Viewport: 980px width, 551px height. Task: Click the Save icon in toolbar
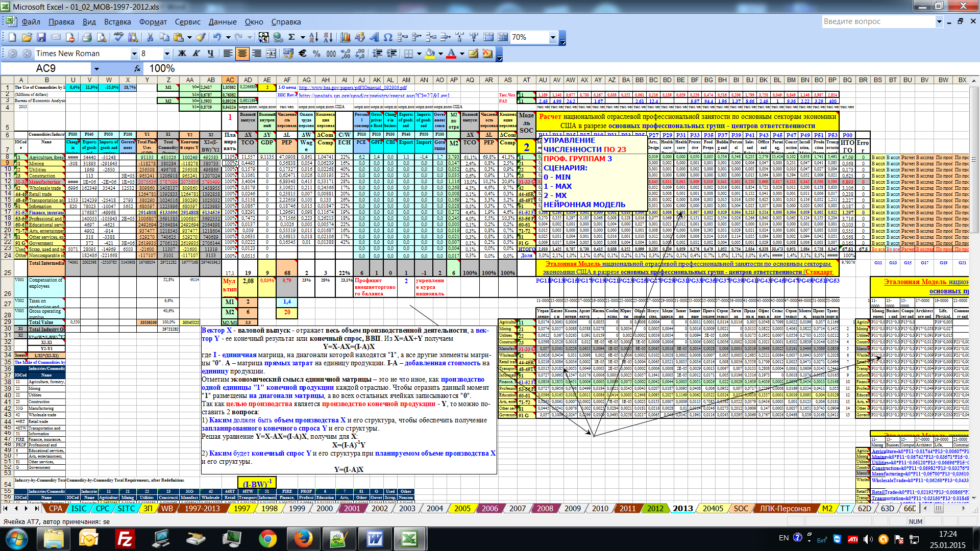tap(41, 37)
